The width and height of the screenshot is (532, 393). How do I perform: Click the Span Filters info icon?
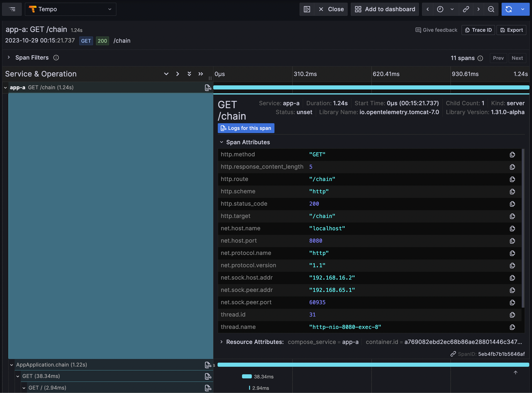[56, 58]
